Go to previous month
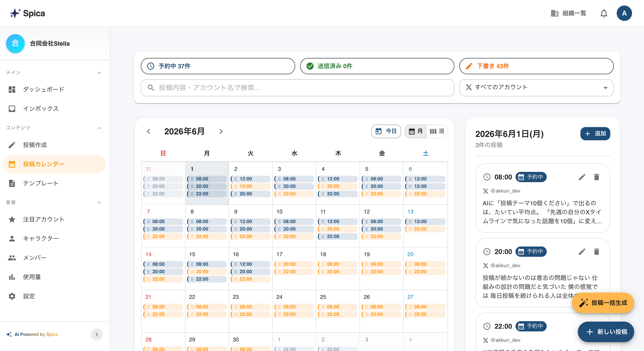Screen dimensions: 644x351 149,131
